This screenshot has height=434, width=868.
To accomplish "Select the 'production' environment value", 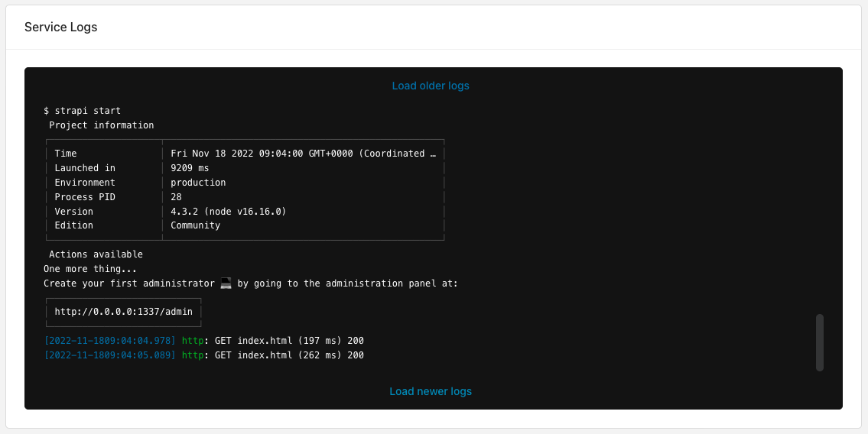I will [198, 183].
